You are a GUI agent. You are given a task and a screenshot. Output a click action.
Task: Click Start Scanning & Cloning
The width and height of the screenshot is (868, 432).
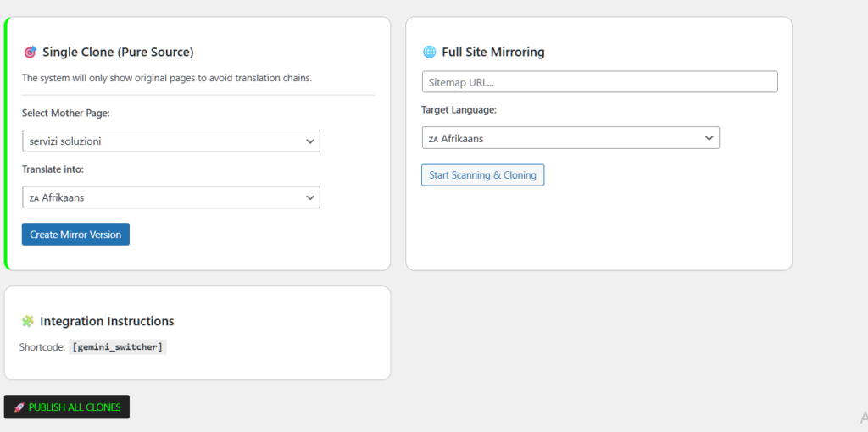[x=482, y=175]
